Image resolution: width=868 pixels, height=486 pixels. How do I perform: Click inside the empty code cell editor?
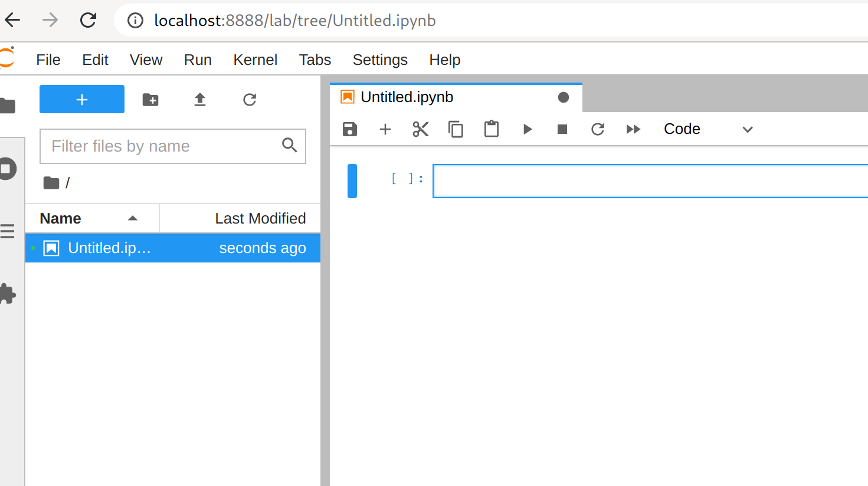(x=650, y=181)
